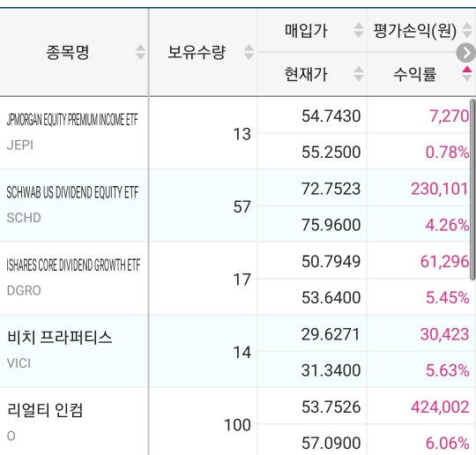Click profit value 30,423
Image resolution: width=476 pixels, height=455 pixels.
click(x=445, y=334)
